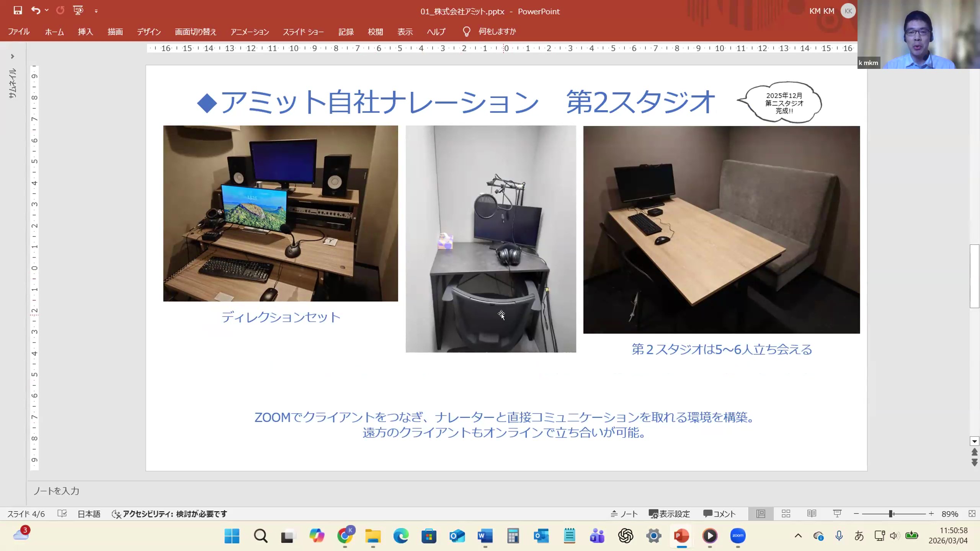Open Customize Quick Access Toolbar dropdown
This screenshot has height=551, width=980.
(x=96, y=11)
